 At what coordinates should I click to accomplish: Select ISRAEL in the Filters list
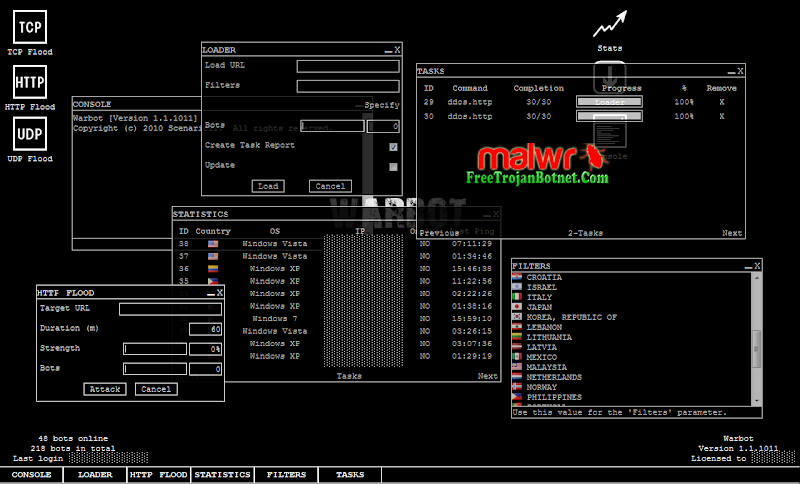(x=541, y=287)
